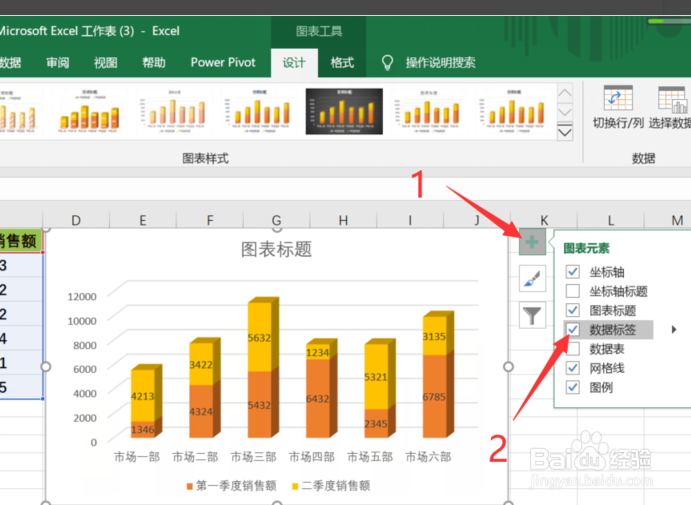The height and width of the screenshot is (505, 691).
Task: Select the dark background chart style thumbnail
Action: click(344, 111)
